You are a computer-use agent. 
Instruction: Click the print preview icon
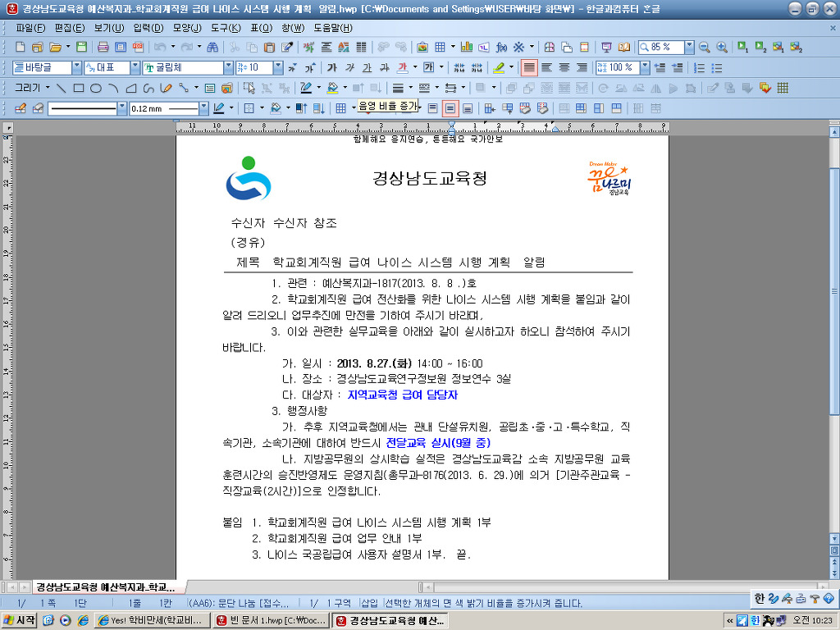point(121,47)
